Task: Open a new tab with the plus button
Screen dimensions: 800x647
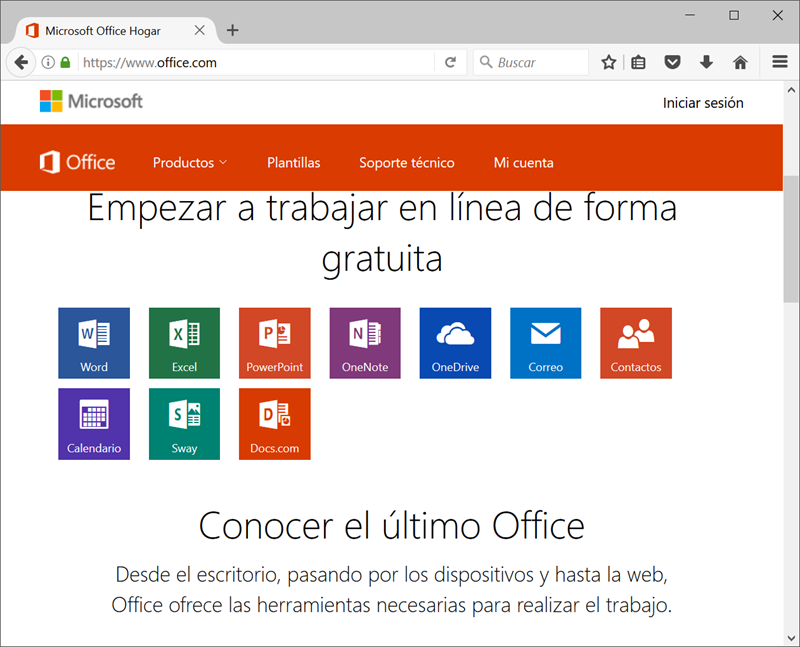Action: pyautogui.click(x=233, y=30)
